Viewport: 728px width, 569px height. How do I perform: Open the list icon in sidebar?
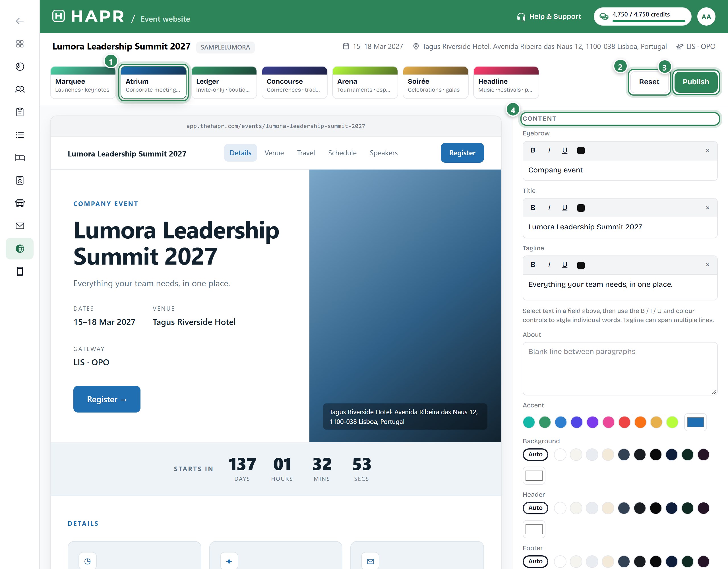(x=20, y=135)
